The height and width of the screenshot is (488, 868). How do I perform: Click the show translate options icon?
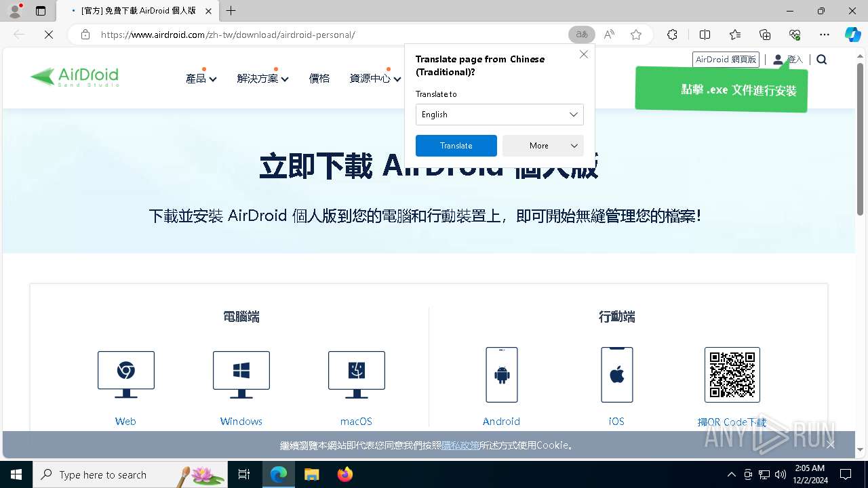point(582,35)
